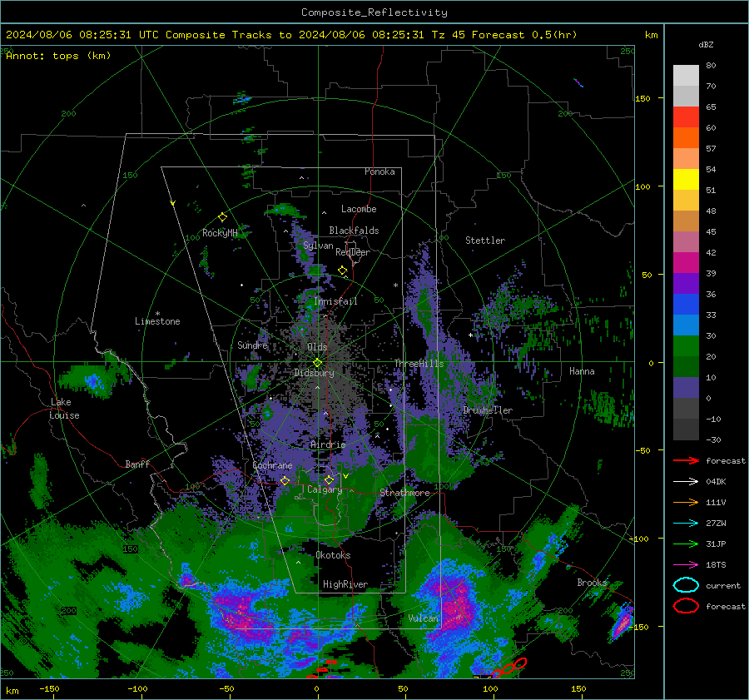Click the Vulcan town label
The height and width of the screenshot is (700, 749).
coord(424,618)
